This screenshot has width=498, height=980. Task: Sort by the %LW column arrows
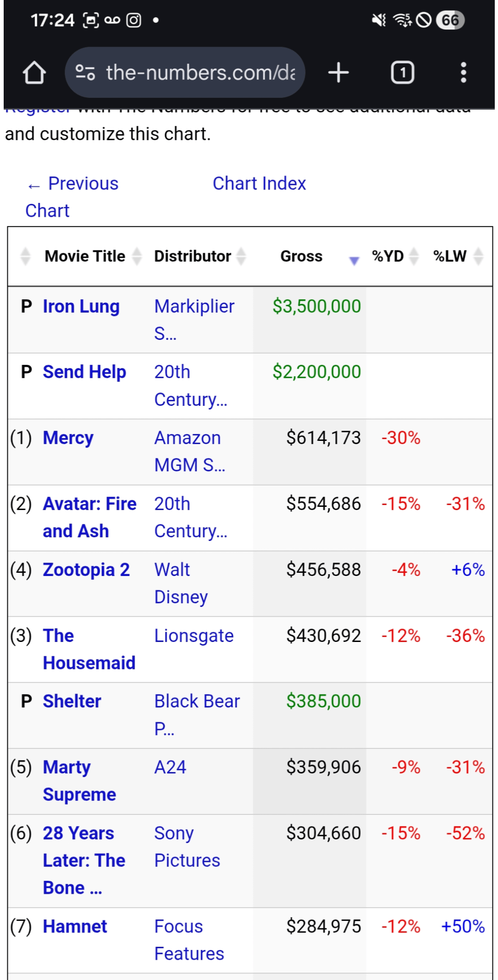[x=479, y=256]
